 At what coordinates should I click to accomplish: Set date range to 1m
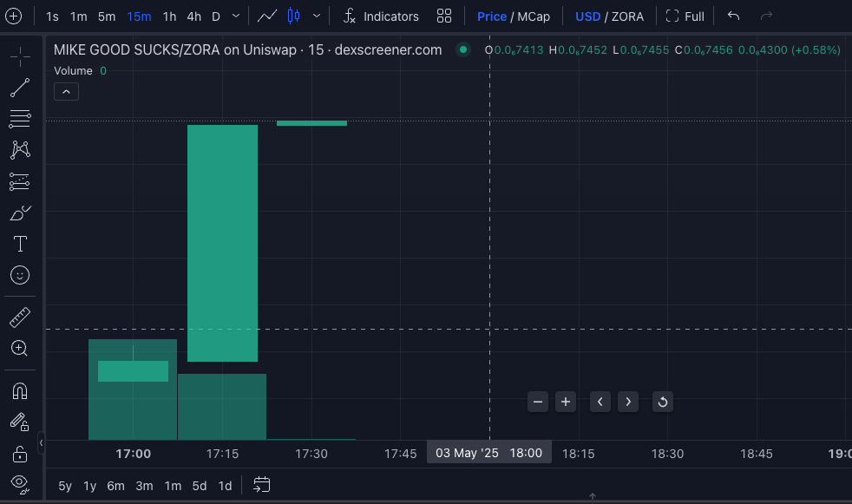[x=173, y=486]
